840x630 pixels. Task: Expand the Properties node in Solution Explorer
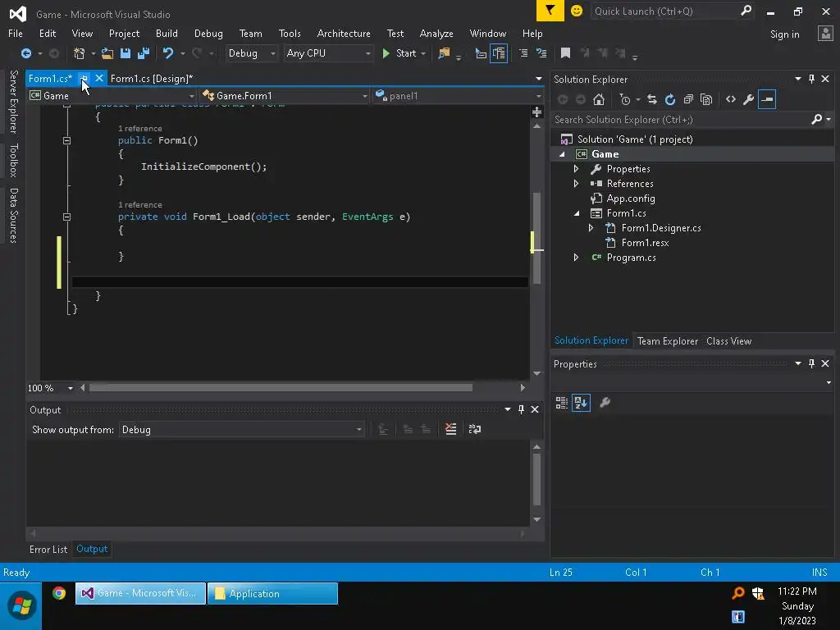point(576,169)
